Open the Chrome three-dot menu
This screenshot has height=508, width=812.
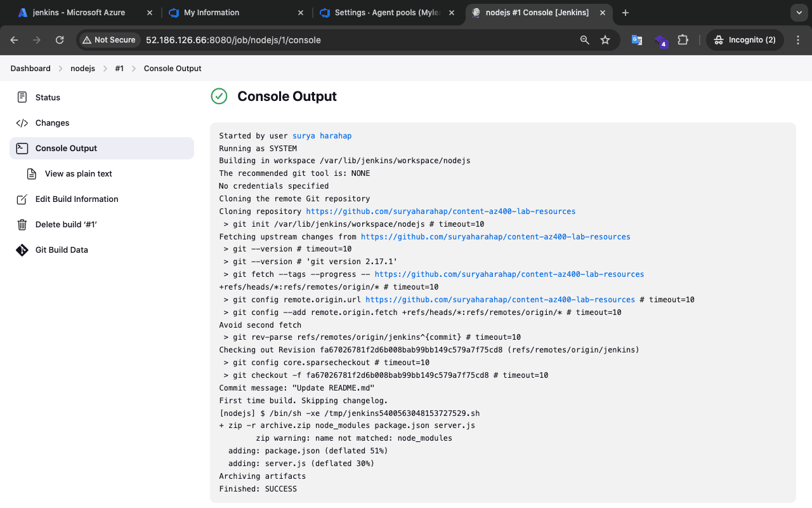click(797, 40)
